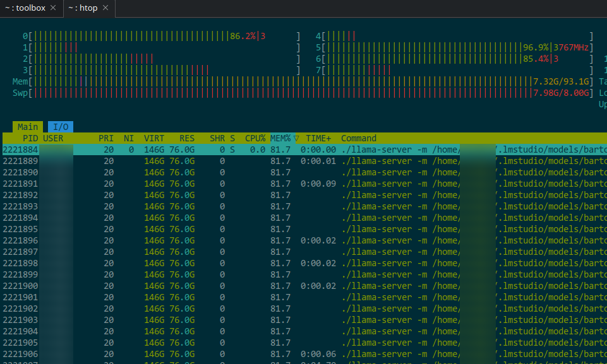
Task: Click TIME+ value 0:00.09 for PID 2221891
Action: [x=318, y=184]
